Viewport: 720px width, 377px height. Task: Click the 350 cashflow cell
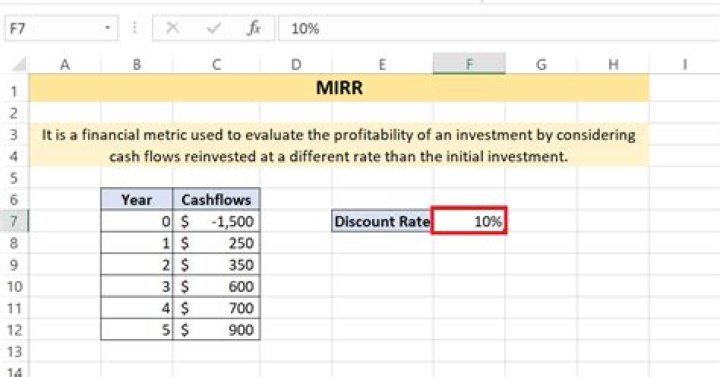coord(216,264)
